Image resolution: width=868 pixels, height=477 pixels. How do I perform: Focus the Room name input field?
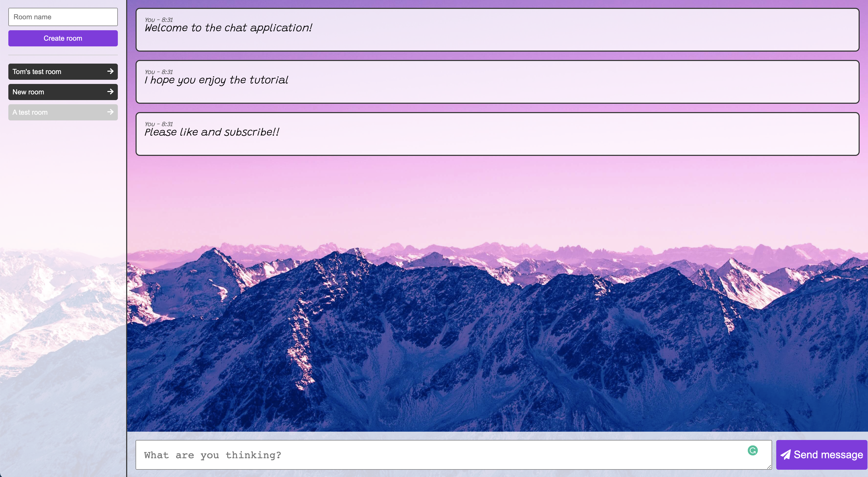pyautogui.click(x=63, y=17)
